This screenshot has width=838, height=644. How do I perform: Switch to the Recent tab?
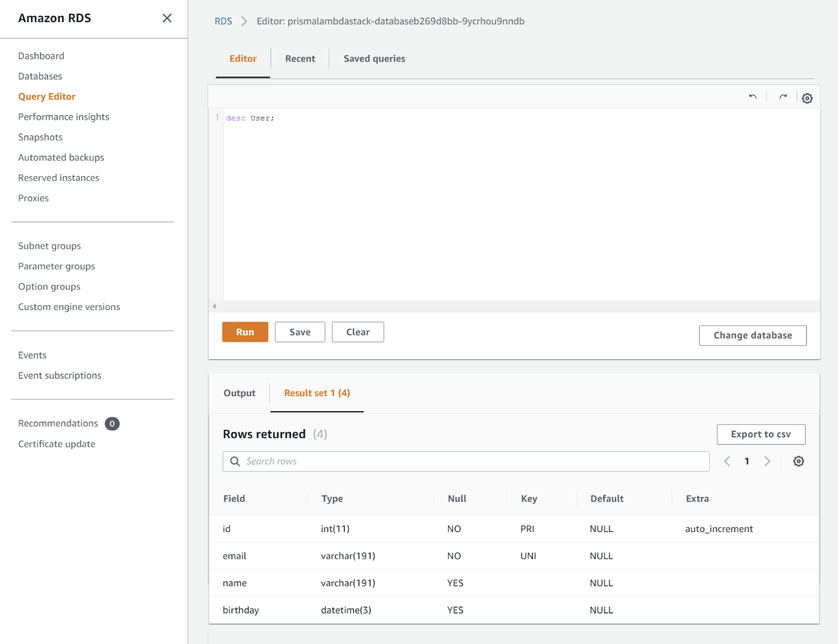point(300,59)
